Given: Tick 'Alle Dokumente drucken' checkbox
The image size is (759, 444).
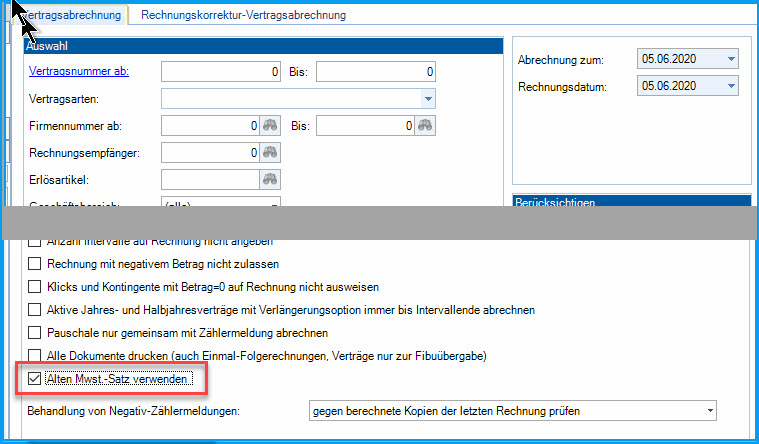Looking at the screenshot, I should [35, 355].
